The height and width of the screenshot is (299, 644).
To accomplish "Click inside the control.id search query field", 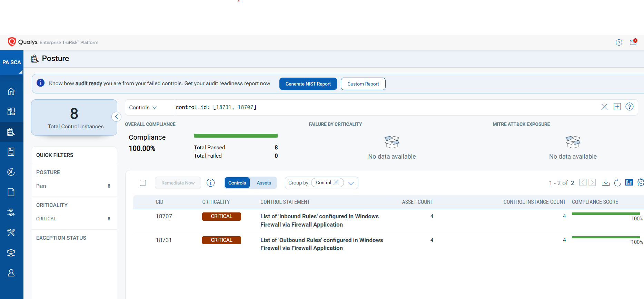I will pyautogui.click(x=379, y=107).
